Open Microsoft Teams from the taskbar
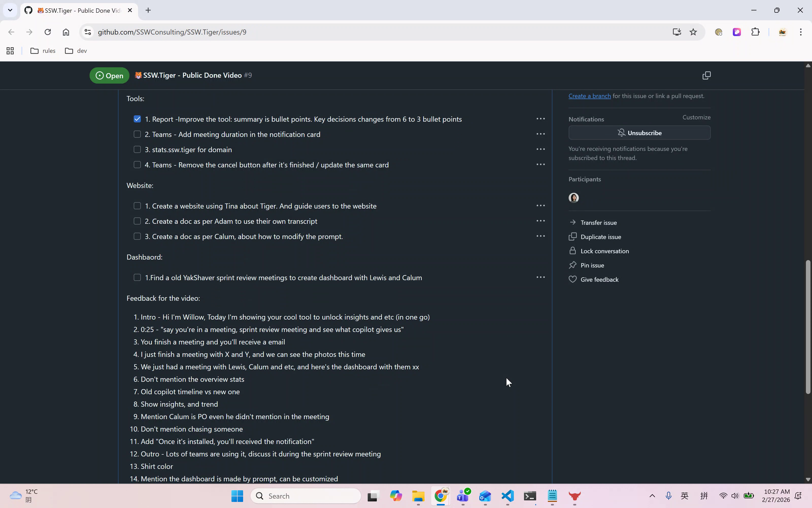 pyautogui.click(x=463, y=496)
